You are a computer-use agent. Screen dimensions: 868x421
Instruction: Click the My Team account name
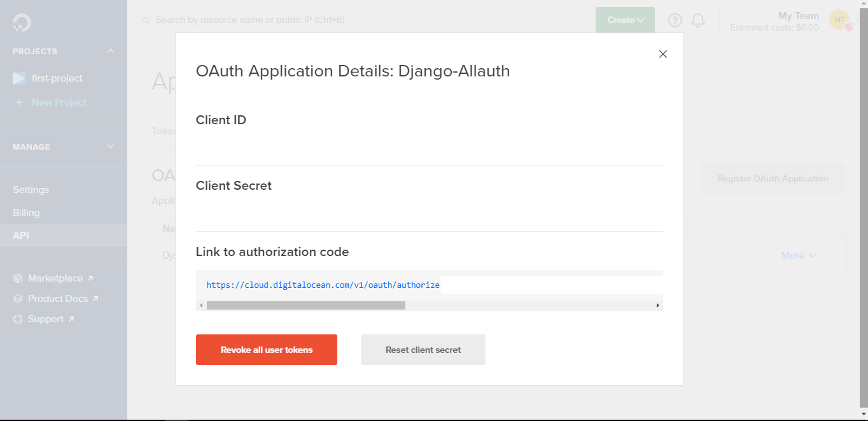coord(799,16)
